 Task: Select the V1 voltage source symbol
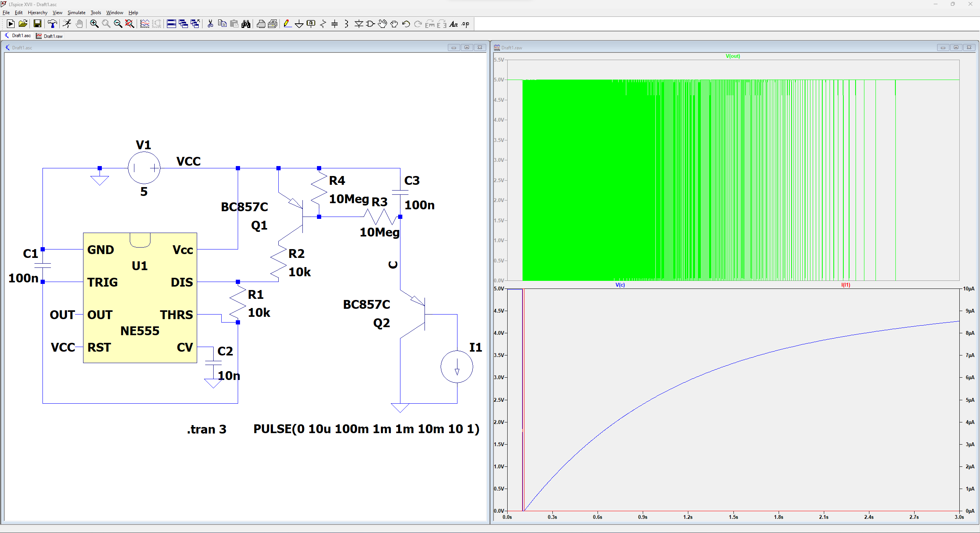144,168
